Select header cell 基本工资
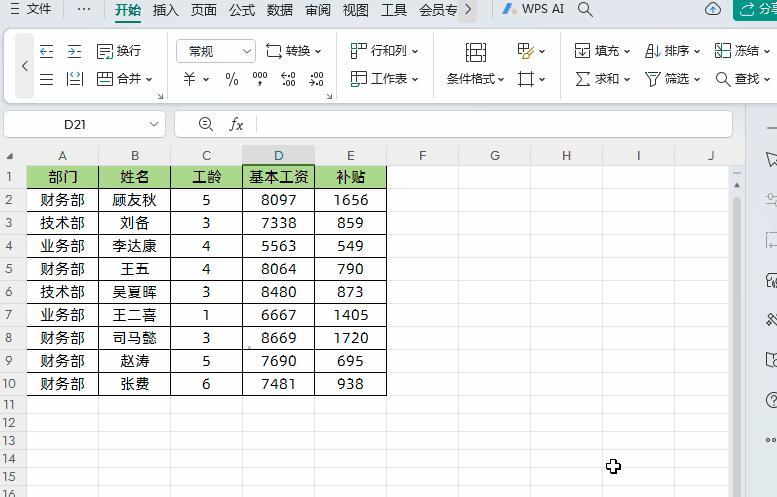The image size is (777, 497). tap(278, 177)
